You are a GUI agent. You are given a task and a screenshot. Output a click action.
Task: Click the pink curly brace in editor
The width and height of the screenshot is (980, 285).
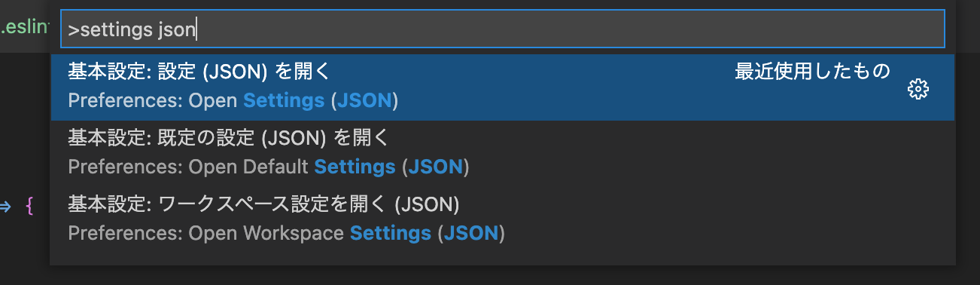click(x=30, y=206)
